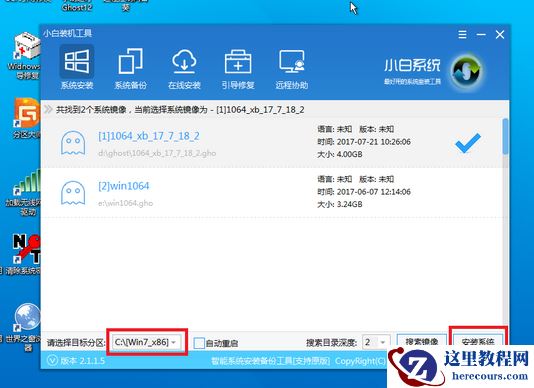
Task: Click the 搜索镜像 button
Action: (422, 342)
